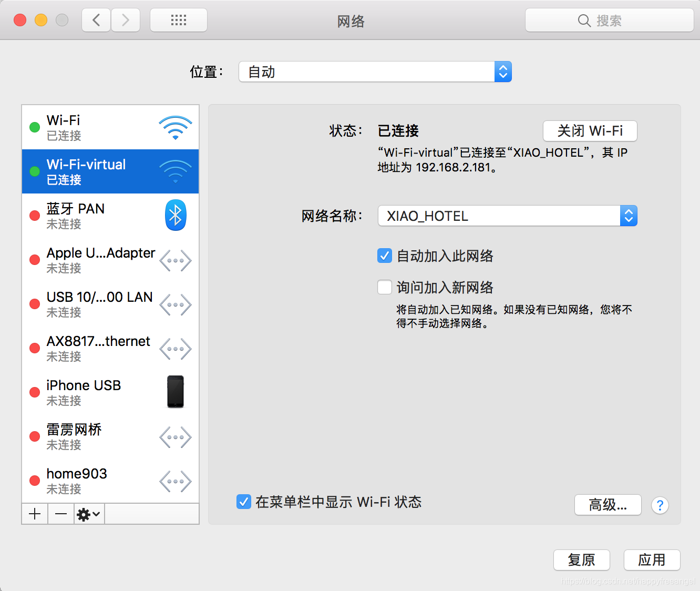Remove selected service with minus button
The width and height of the screenshot is (700, 591).
(x=61, y=514)
